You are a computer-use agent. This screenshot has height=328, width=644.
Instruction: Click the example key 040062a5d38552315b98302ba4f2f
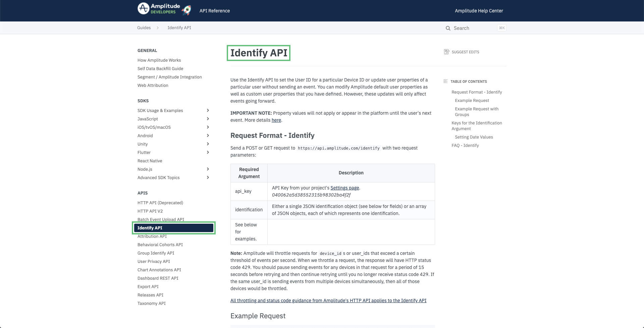tap(311, 195)
